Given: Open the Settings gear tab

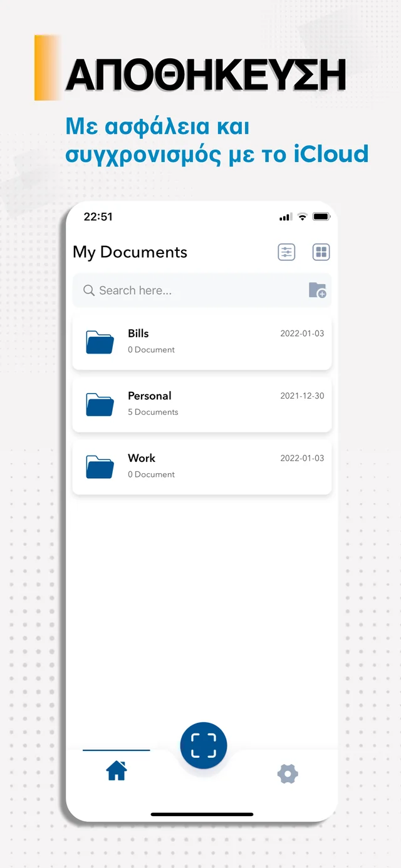Looking at the screenshot, I should coord(288,774).
